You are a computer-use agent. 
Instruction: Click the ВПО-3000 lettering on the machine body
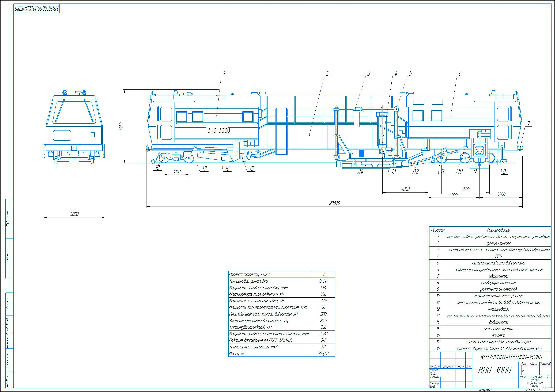218,130
